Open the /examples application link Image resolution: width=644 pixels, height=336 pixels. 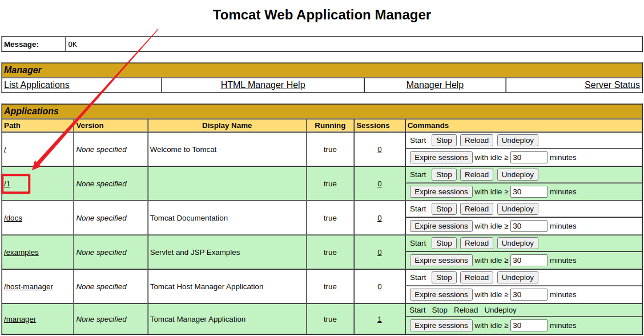coord(21,252)
